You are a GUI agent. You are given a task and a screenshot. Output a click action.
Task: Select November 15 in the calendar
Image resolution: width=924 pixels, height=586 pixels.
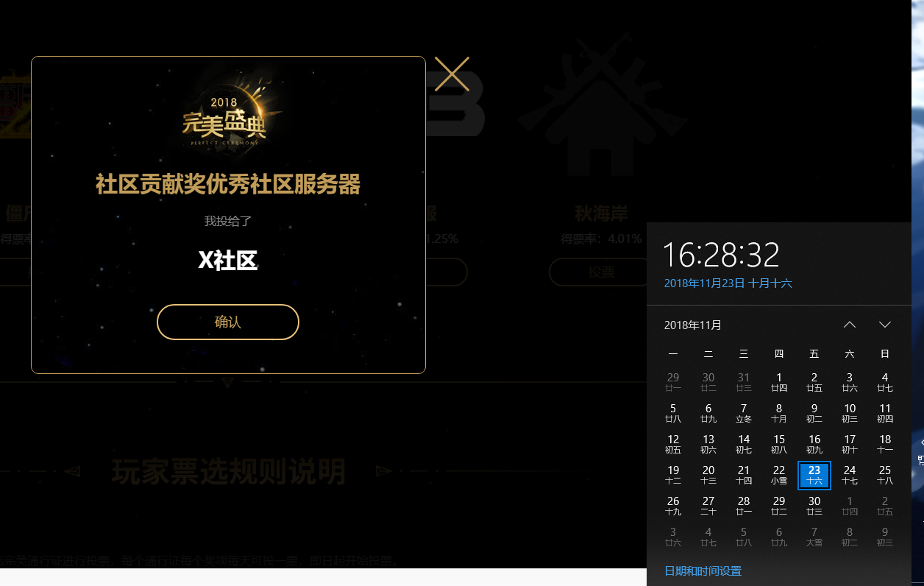[779, 444]
